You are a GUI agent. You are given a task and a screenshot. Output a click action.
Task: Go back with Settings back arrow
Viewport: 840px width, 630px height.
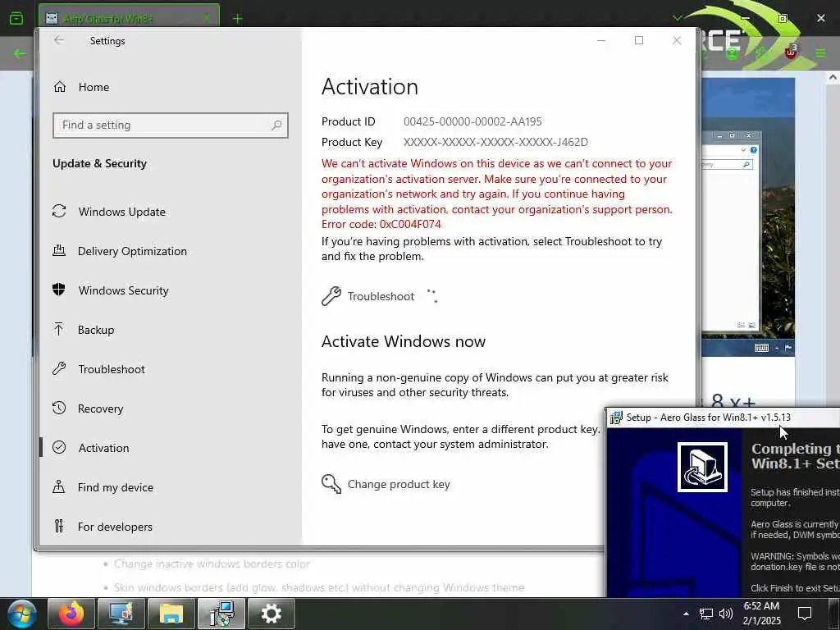[59, 40]
